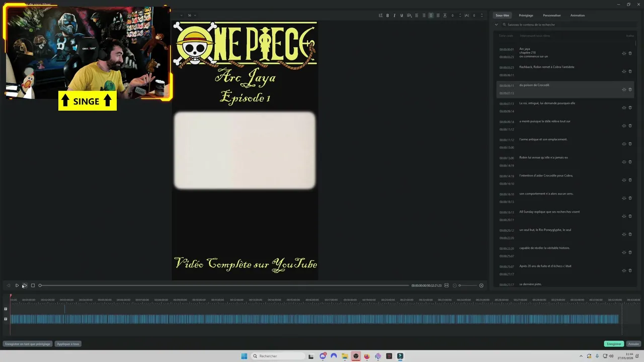
Task: Delete the 'capable de révéler' subtitle
Action: tap(630, 252)
